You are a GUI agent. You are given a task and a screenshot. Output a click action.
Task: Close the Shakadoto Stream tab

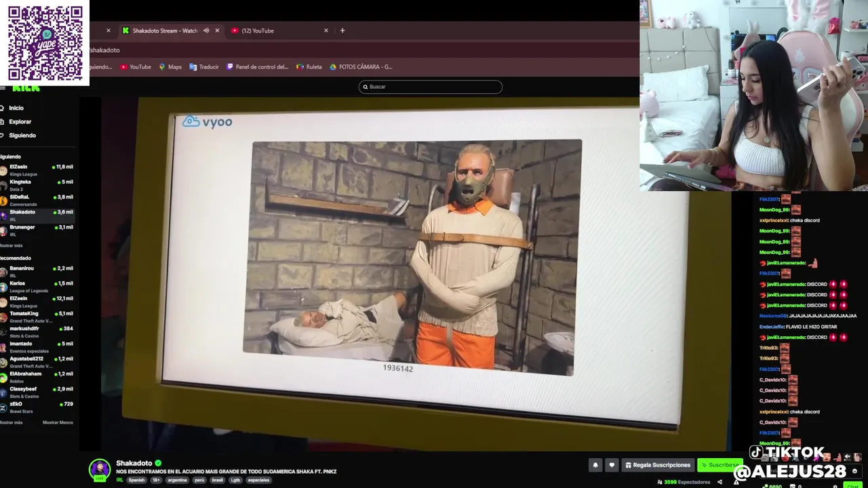[x=217, y=30]
